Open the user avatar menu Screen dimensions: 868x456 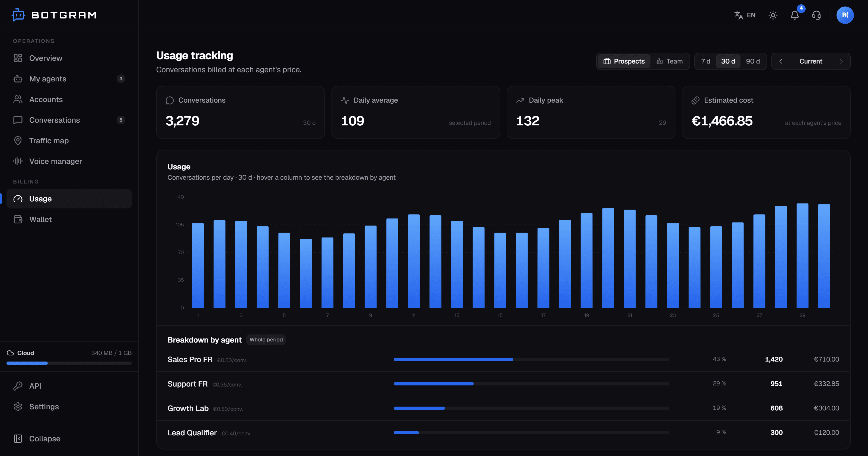click(x=845, y=15)
